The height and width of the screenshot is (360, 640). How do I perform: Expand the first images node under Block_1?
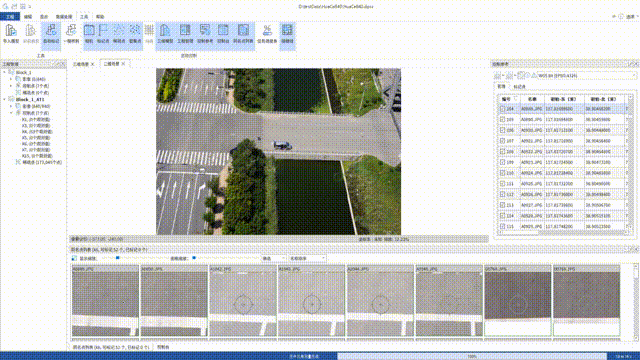[11, 79]
